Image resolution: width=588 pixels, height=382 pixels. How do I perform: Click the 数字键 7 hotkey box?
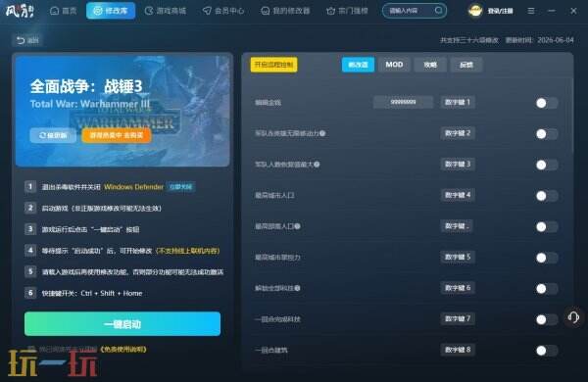[458, 318]
